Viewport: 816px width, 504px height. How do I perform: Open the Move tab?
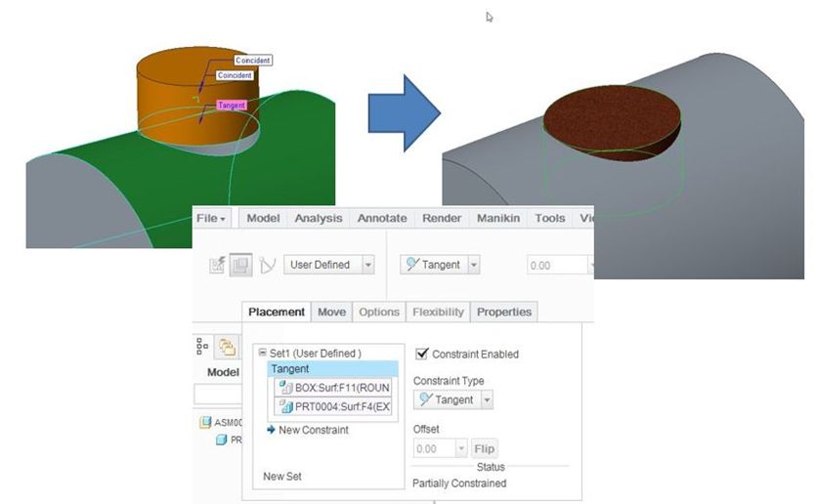tap(331, 313)
